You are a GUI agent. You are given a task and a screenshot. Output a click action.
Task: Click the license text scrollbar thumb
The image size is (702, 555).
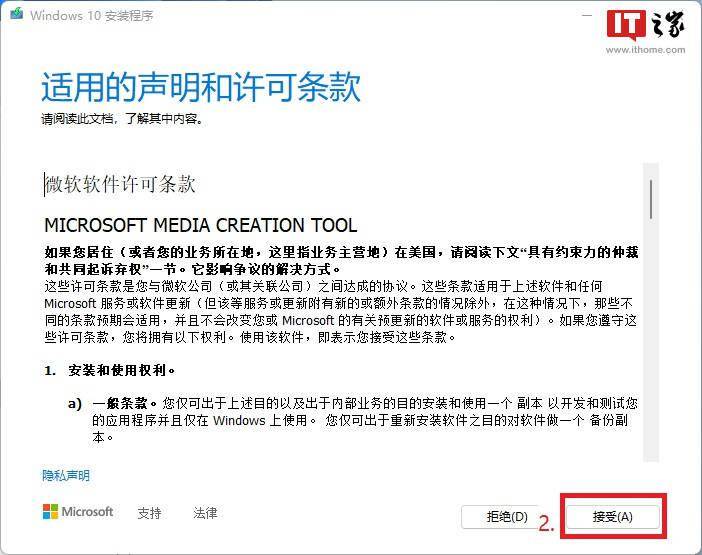click(651, 199)
